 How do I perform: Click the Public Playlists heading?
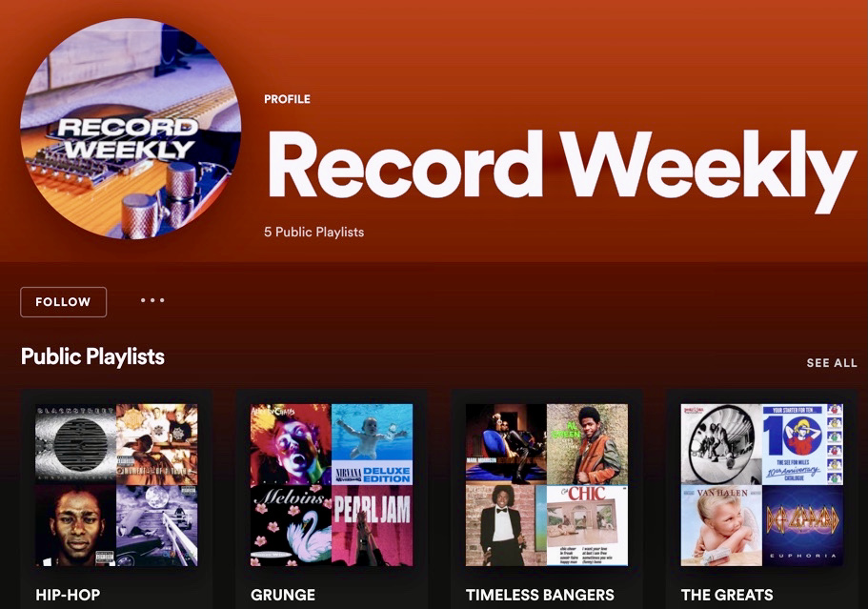[x=93, y=356]
